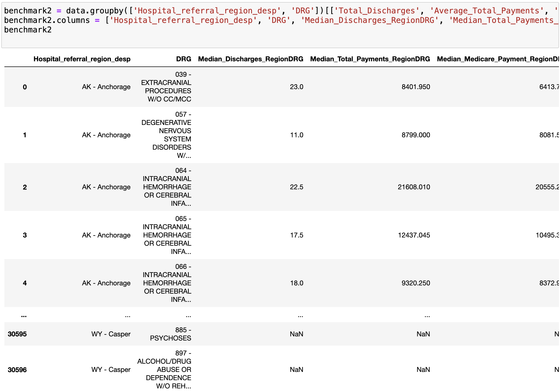Click the Median_Total_Payments_RegionDRG column header

[370, 59]
